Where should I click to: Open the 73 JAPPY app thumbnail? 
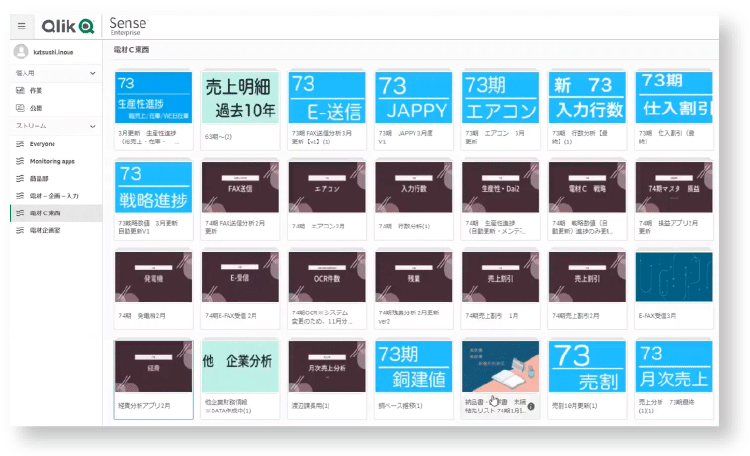(x=414, y=97)
